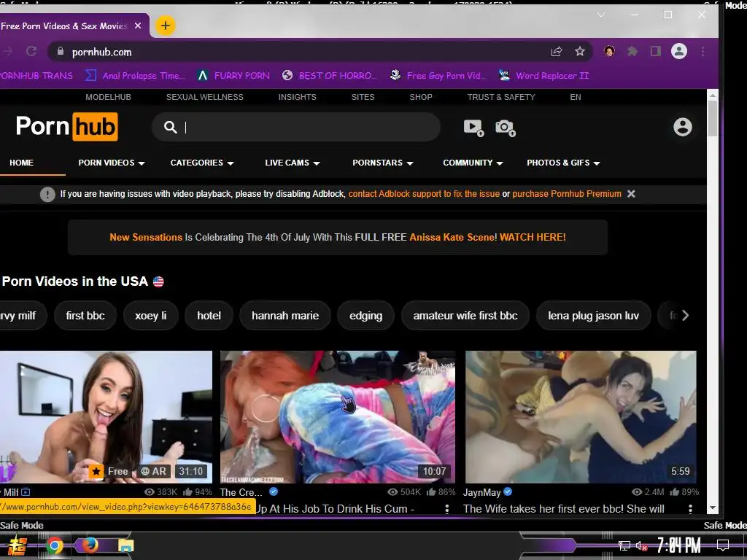The width and height of the screenshot is (747, 560).
Task: Open INSIGHTS in the top bar
Action: tap(298, 97)
